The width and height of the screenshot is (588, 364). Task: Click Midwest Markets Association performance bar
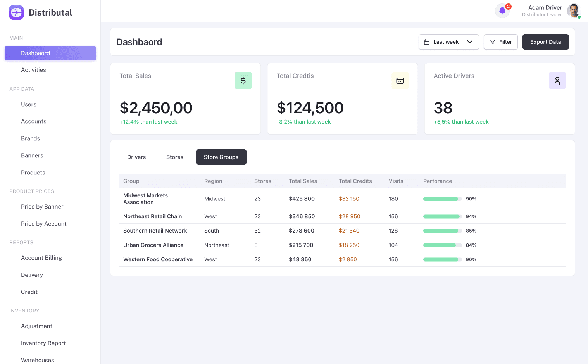coord(442,198)
